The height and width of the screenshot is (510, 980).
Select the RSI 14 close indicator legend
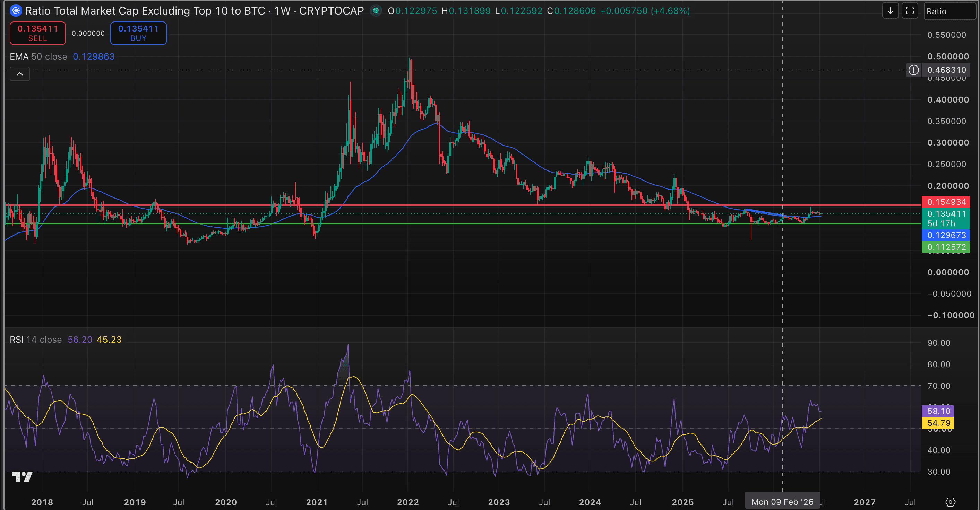click(x=36, y=340)
